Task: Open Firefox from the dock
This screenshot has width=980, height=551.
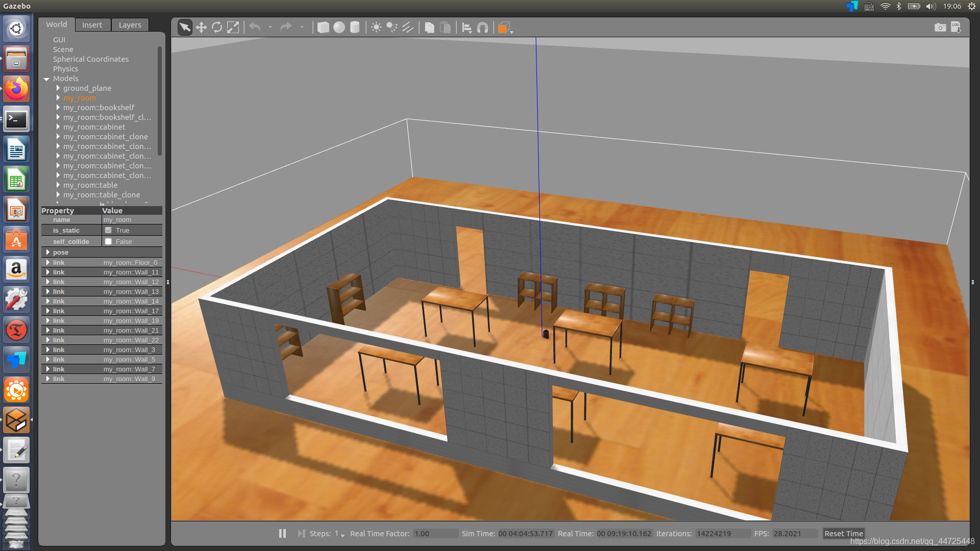Action: [16, 89]
